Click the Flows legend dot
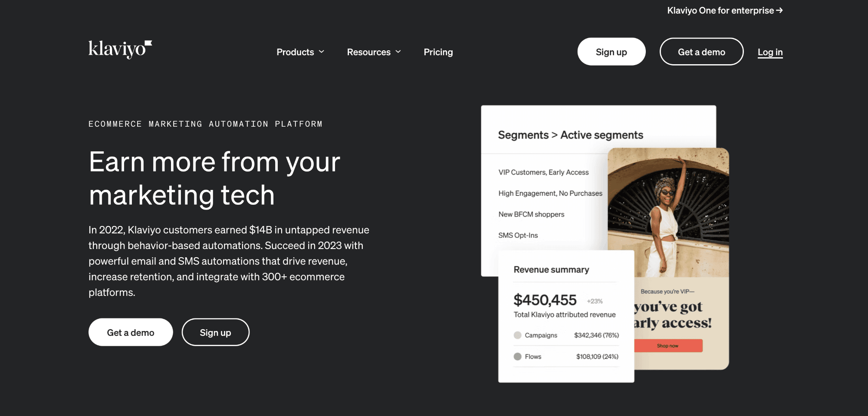Image resolution: width=868 pixels, height=416 pixels. pyautogui.click(x=517, y=357)
